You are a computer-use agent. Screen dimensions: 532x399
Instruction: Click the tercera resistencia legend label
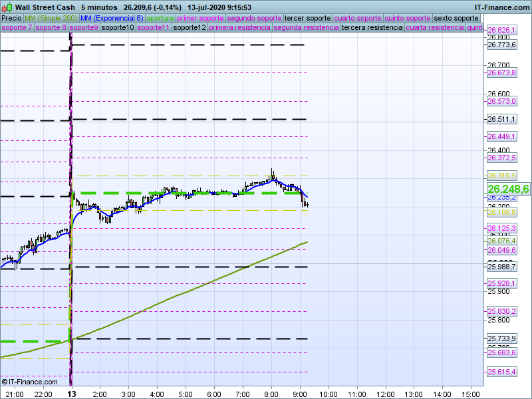(372, 28)
